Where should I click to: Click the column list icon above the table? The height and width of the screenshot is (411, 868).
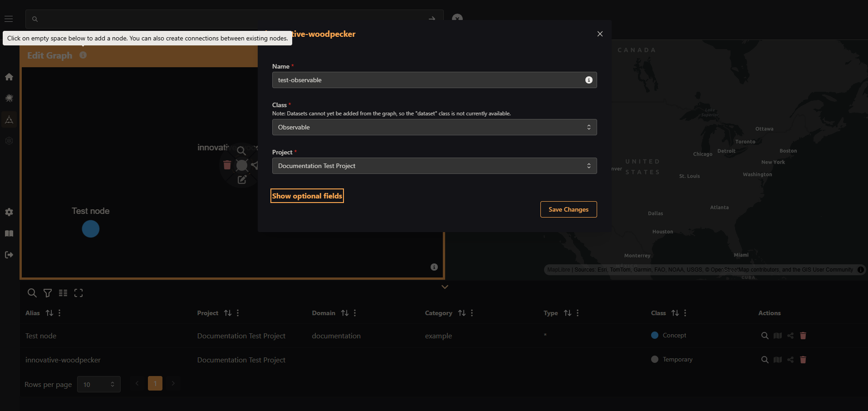(x=63, y=293)
